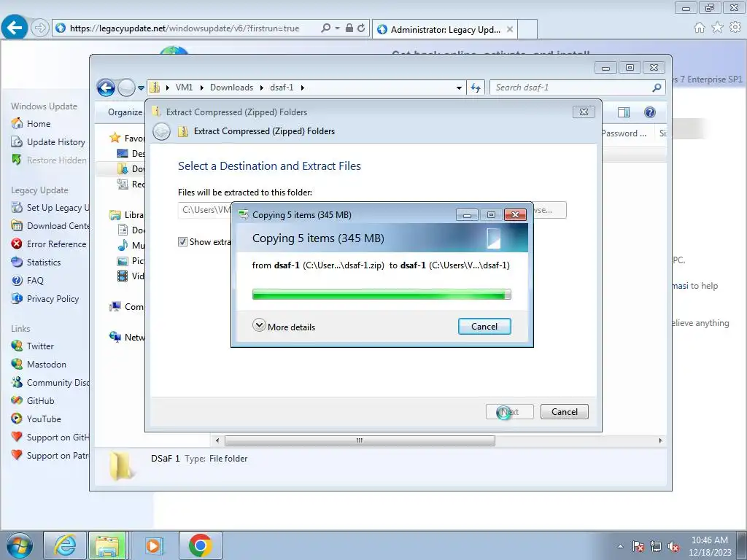This screenshot has height=560, width=747.
Task: Open Explorer address bar history dropdown
Action: point(459,87)
